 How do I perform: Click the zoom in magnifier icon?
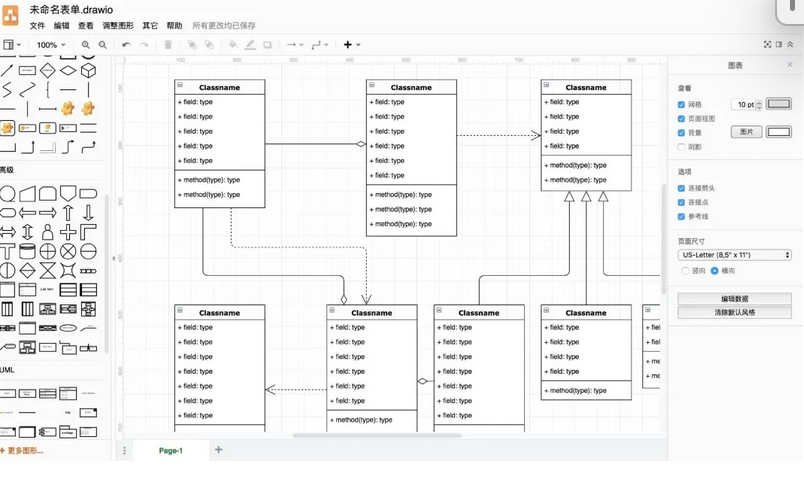(x=86, y=45)
